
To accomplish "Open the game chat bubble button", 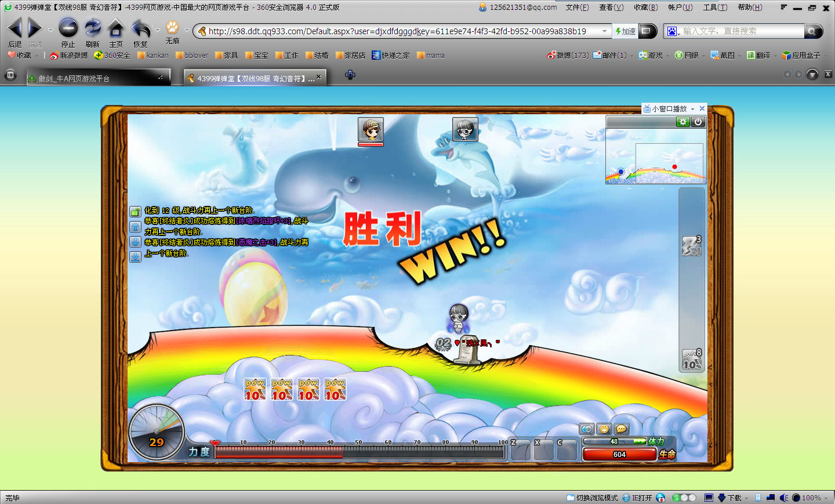I will coord(622,429).
